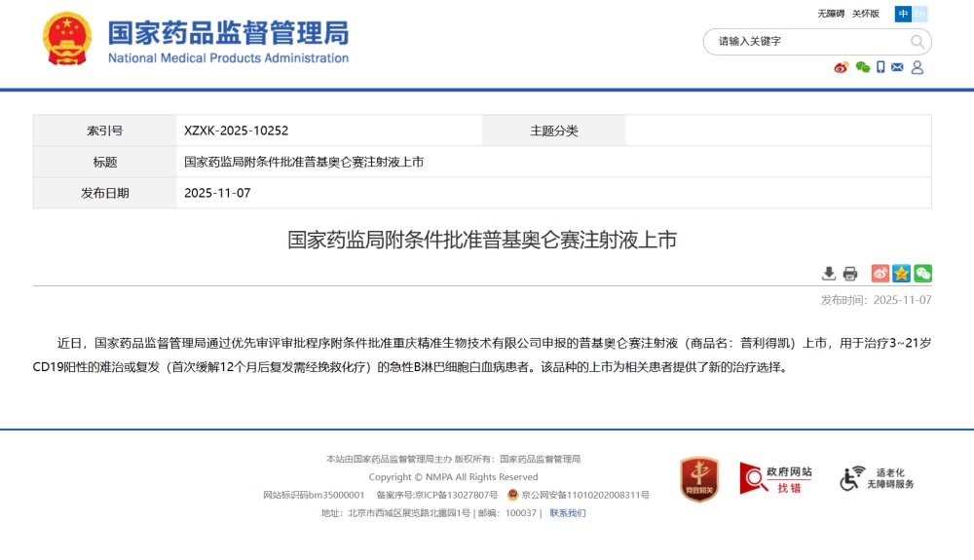Share article to WeChat green icon

(922, 274)
